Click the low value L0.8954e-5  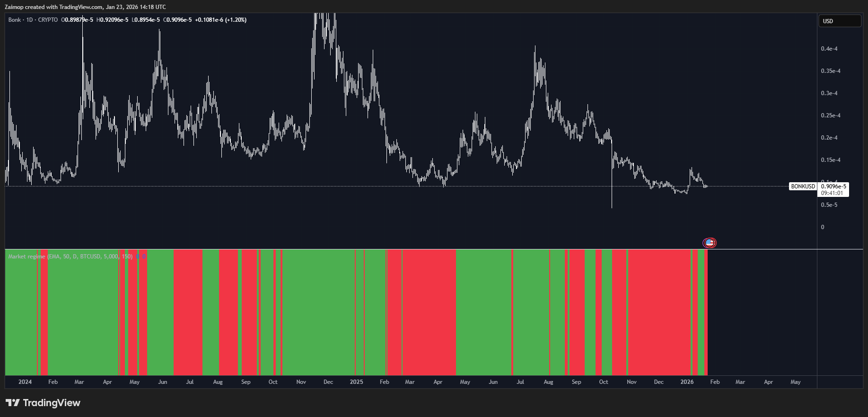pyautogui.click(x=146, y=20)
